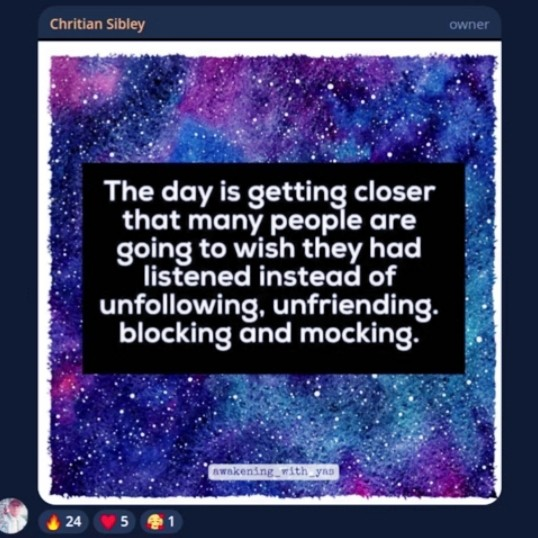This screenshot has height=538, width=538.
Task: Click the word 'unfriending.' in the quote
Action: [355, 305]
